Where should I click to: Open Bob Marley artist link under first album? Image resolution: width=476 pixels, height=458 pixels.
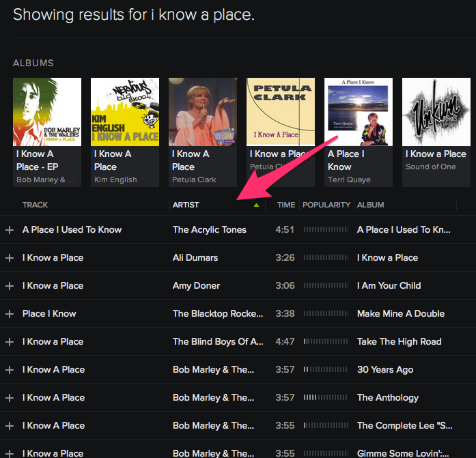[x=44, y=180]
